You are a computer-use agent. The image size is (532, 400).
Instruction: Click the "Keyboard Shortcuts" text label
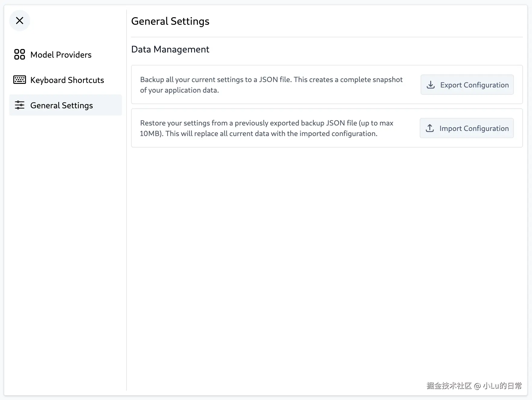click(x=67, y=80)
